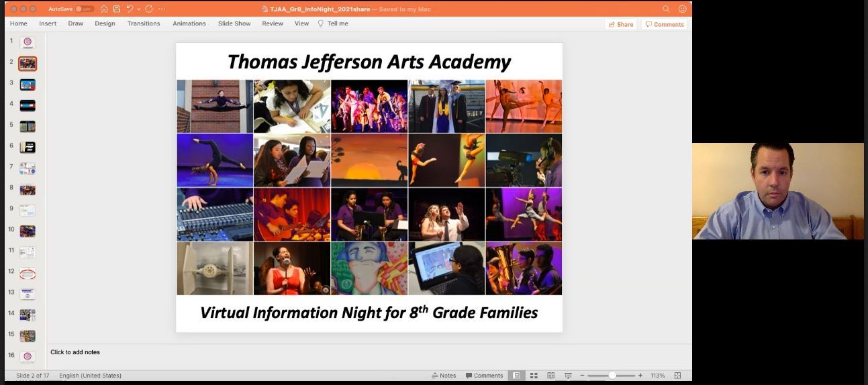Click 'Slide 2 of 17' in status bar
The width and height of the screenshot is (868, 385).
[33, 376]
